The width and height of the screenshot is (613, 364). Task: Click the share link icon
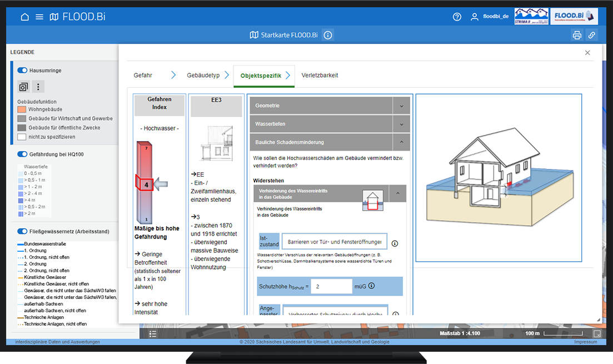tap(592, 35)
